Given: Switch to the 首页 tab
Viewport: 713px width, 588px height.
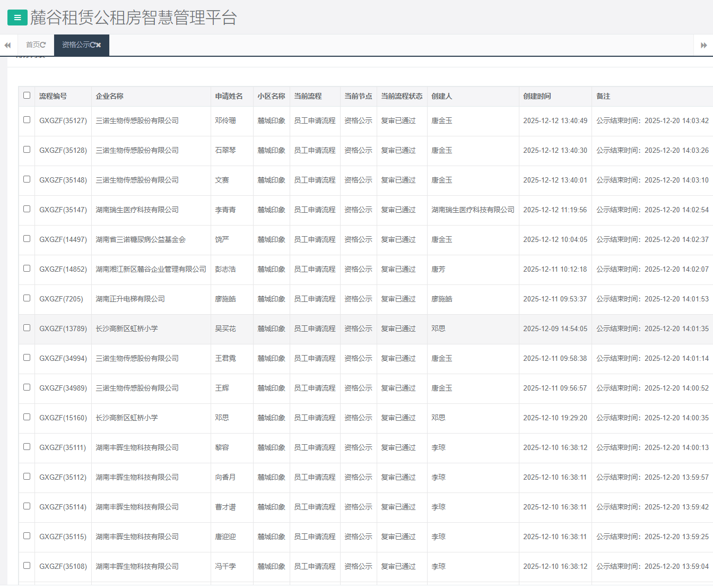Looking at the screenshot, I should coord(32,45).
